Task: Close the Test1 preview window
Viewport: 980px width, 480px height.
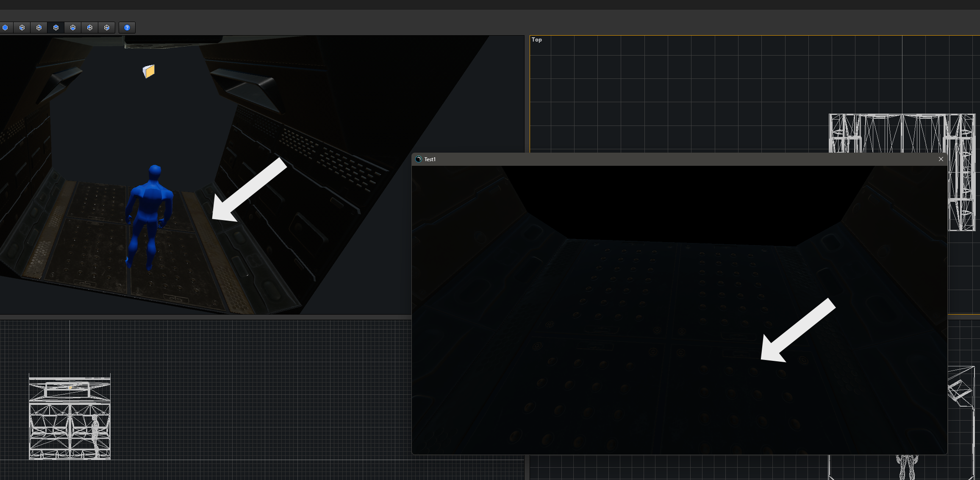Action: (941, 159)
